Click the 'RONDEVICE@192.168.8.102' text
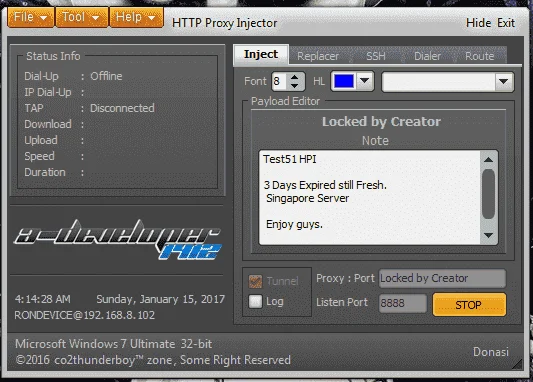Image resolution: width=533 pixels, height=382 pixels. (84, 315)
